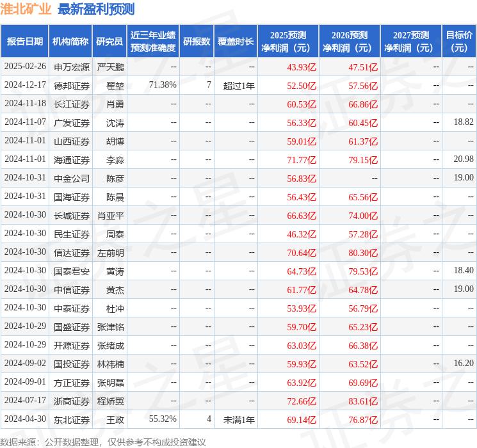
Task: Click 中金公司 institution name
Action: [x=72, y=179]
